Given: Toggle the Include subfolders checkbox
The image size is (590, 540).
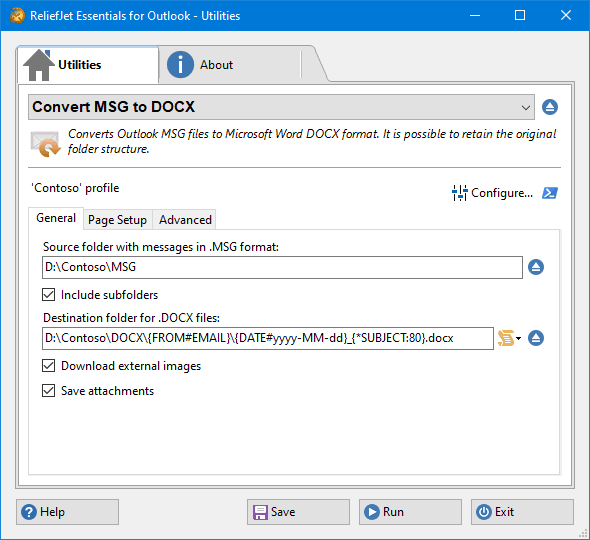Looking at the screenshot, I should point(49,295).
